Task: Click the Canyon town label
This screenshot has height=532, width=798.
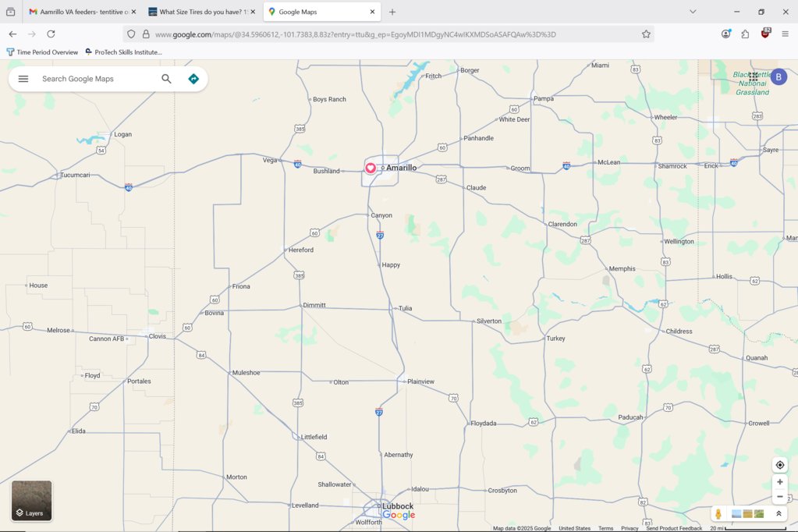Action: pyautogui.click(x=381, y=215)
